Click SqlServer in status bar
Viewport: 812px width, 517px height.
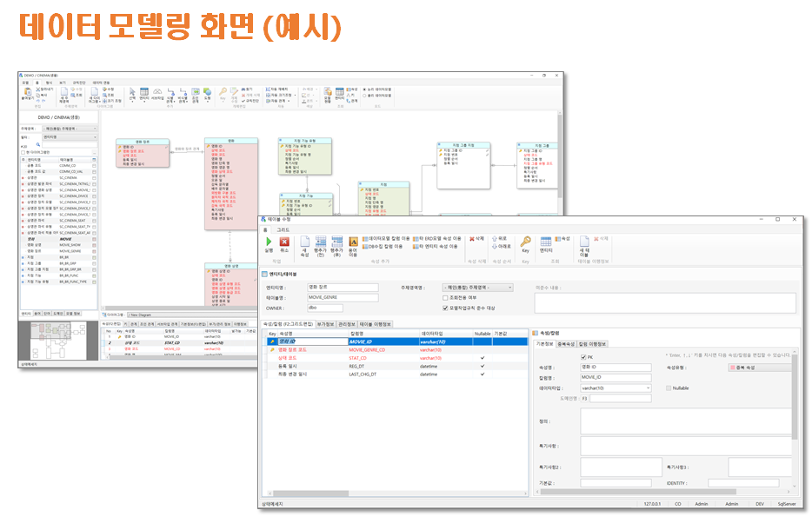pyautogui.click(x=786, y=504)
